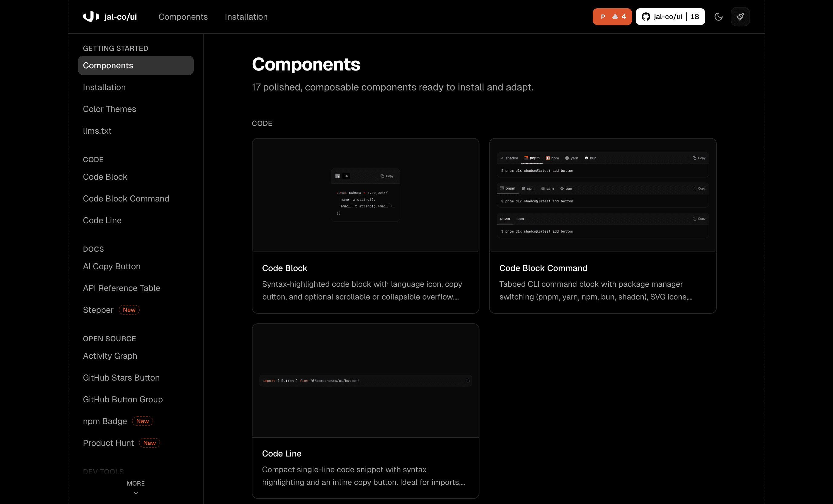Select the TypeScript icon in Code Block preview

[x=337, y=176]
